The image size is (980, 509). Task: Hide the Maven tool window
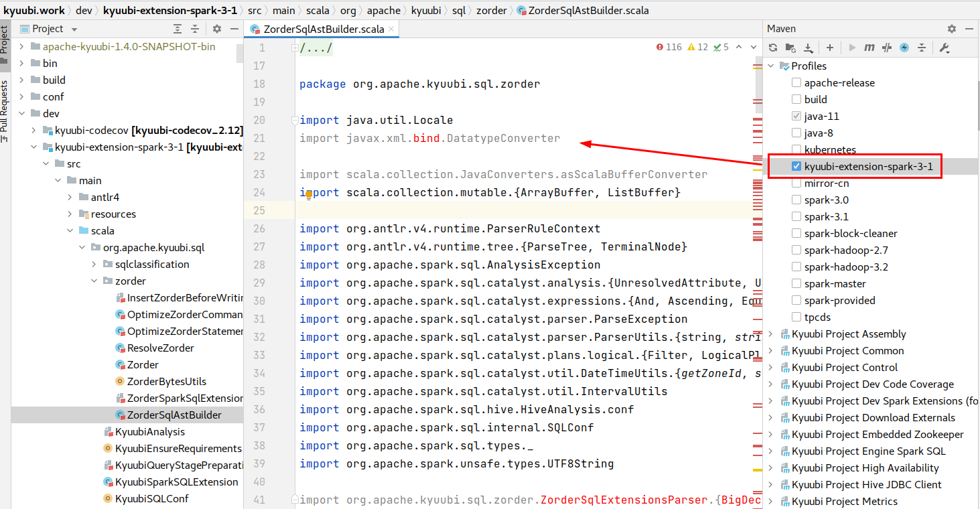[969, 29]
